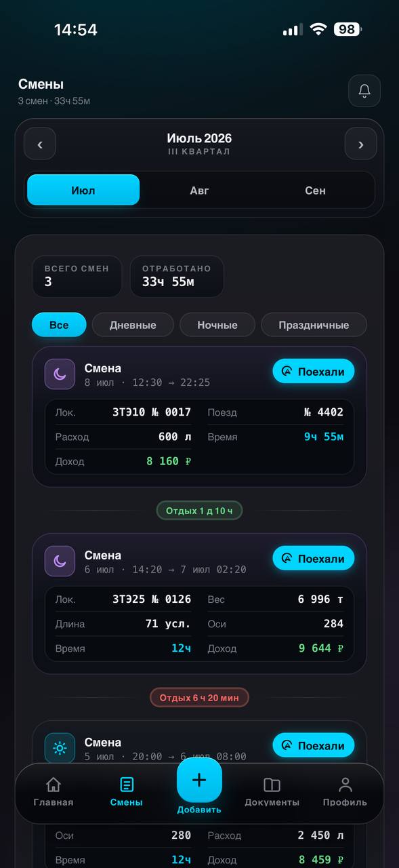Image resolution: width=399 pixels, height=868 pixels.
Task: Tap the moon icon on 6 июл shift
Action: (x=60, y=561)
